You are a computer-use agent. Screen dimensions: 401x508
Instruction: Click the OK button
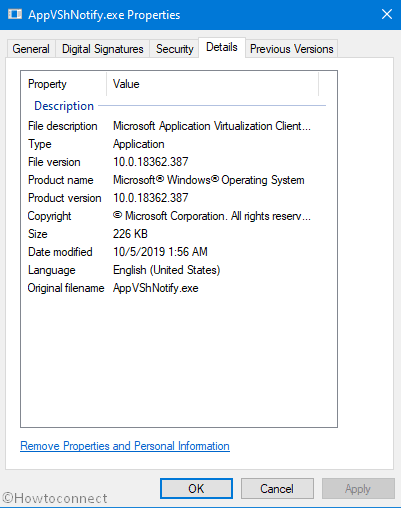tap(196, 488)
